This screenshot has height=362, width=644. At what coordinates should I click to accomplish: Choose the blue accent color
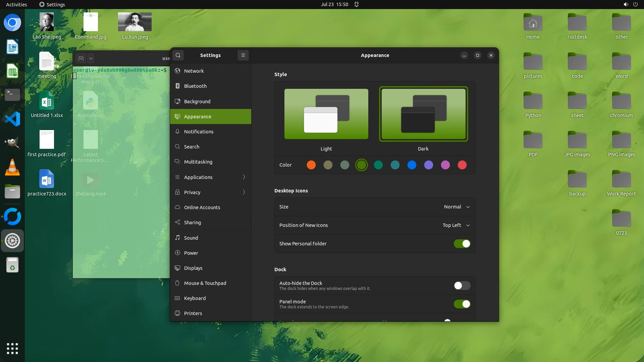[x=412, y=165]
